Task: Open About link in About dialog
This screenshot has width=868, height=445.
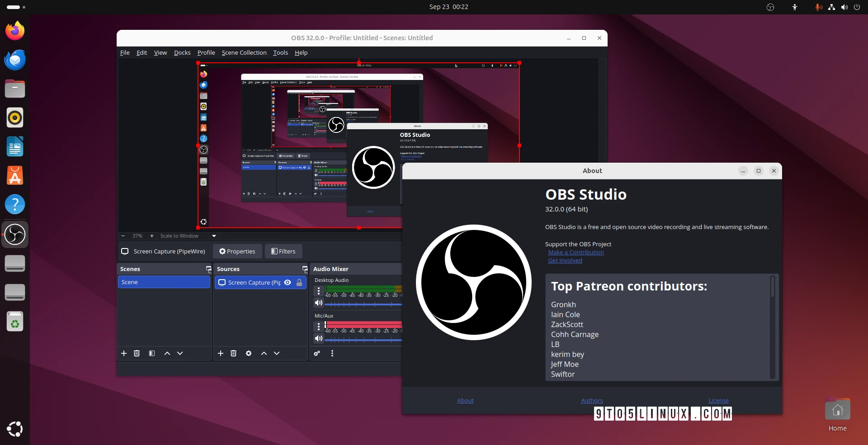Action: tap(465, 400)
